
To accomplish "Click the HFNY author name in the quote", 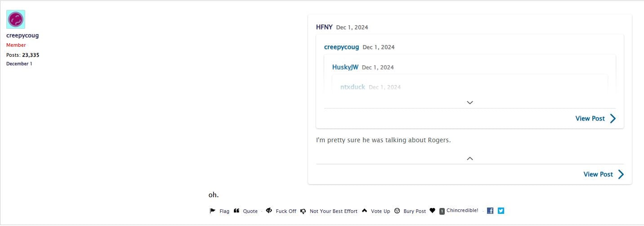I will (x=324, y=27).
